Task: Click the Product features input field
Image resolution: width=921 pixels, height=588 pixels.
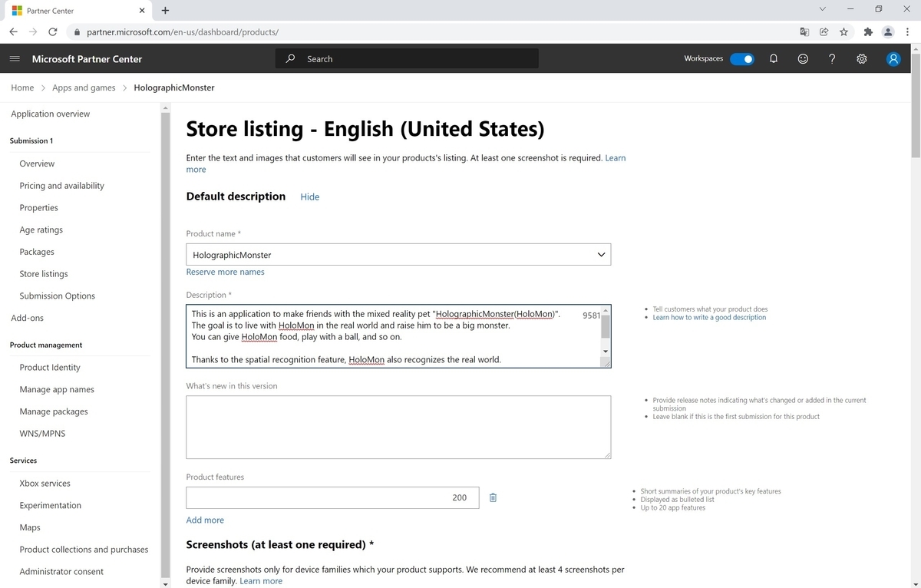Action: point(332,497)
